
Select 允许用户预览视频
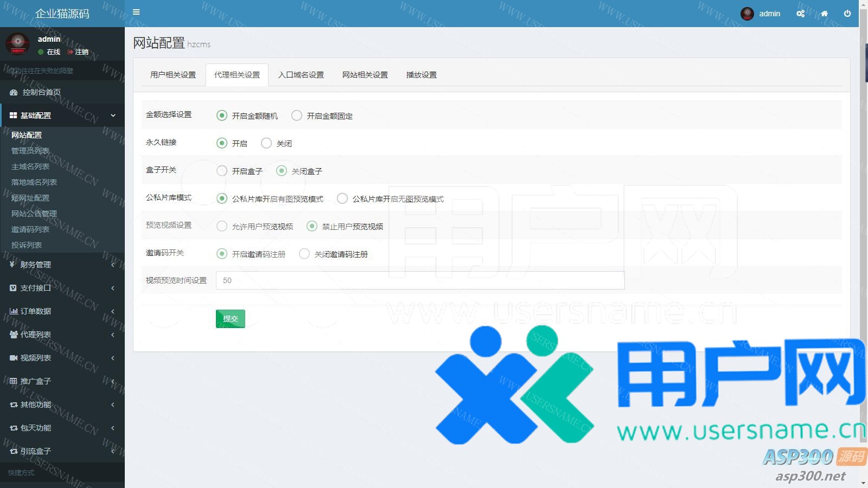222,226
